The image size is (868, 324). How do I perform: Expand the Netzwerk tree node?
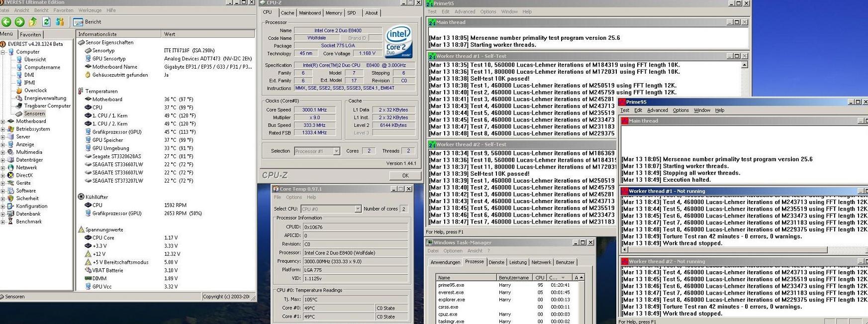pos(3,168)
